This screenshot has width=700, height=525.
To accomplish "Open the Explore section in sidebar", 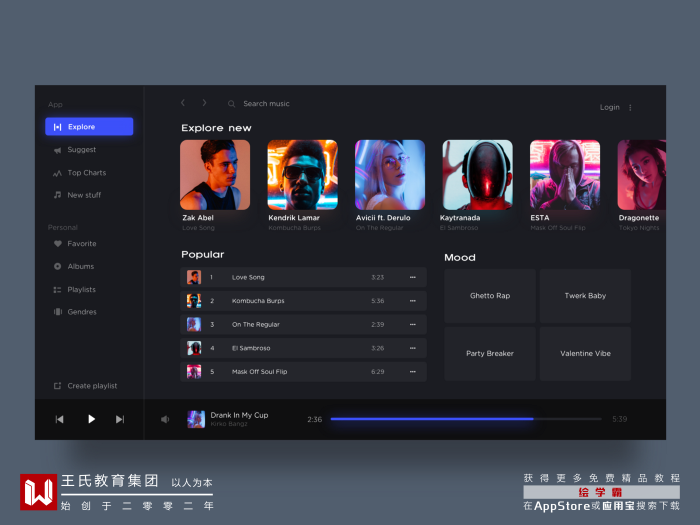I will [89, 127].
